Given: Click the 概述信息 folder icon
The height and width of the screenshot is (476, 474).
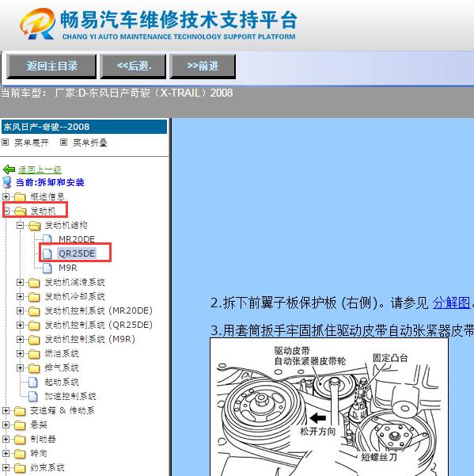Looking at the screenshot, I should [x=20, y=197].
